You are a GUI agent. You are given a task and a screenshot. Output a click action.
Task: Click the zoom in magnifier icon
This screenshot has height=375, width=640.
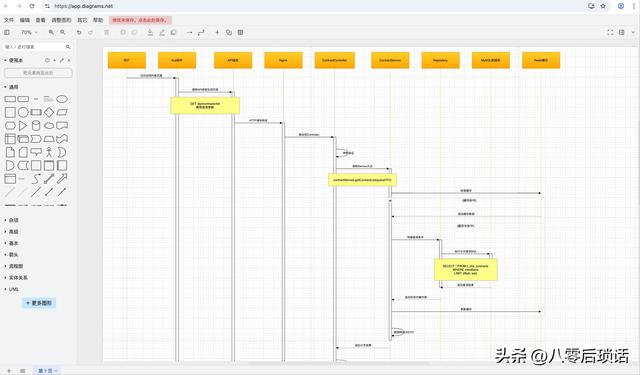(51, 32)
